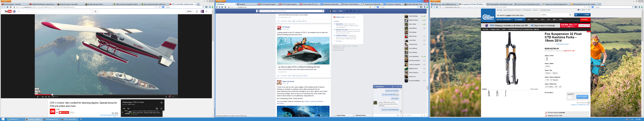
Task: Click the YouTube logo
Action: tap(8, 11)
